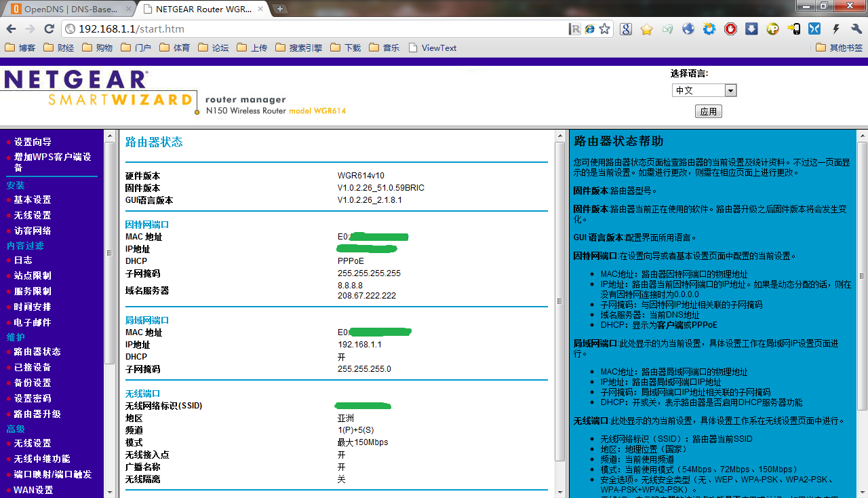Image resolution: width=868 pixels, height=498 pixels.
Task: Open 电子邮件 in the sidebar
Action: coord(33,322)
